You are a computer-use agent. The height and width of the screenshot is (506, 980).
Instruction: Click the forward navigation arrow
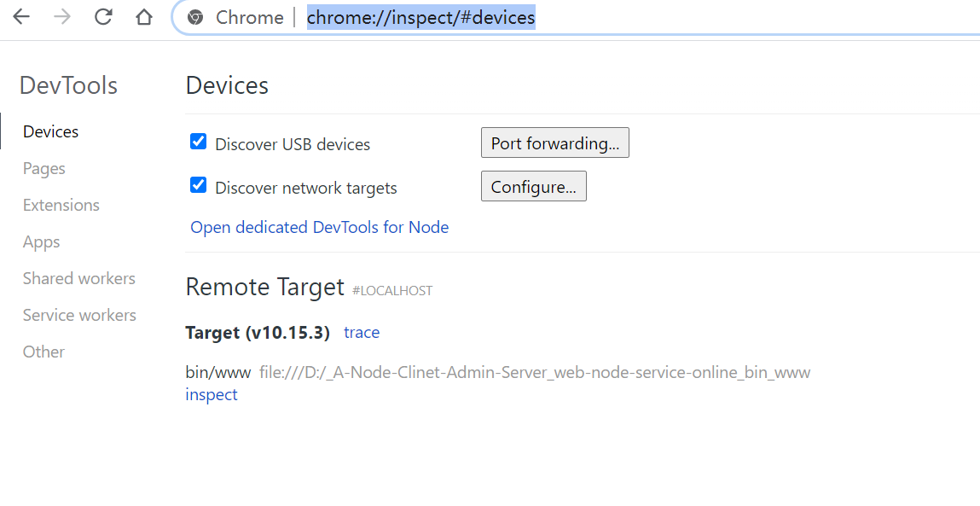pyautogui.click(x=62, y=17)
